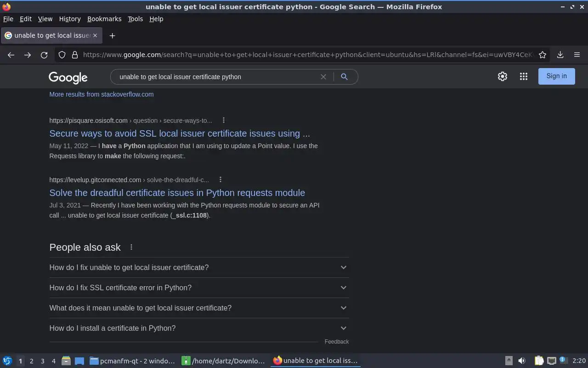Open 'Solve the dreadful certificate issues' result
Screen dimensions: 588x368
(177, 193)
